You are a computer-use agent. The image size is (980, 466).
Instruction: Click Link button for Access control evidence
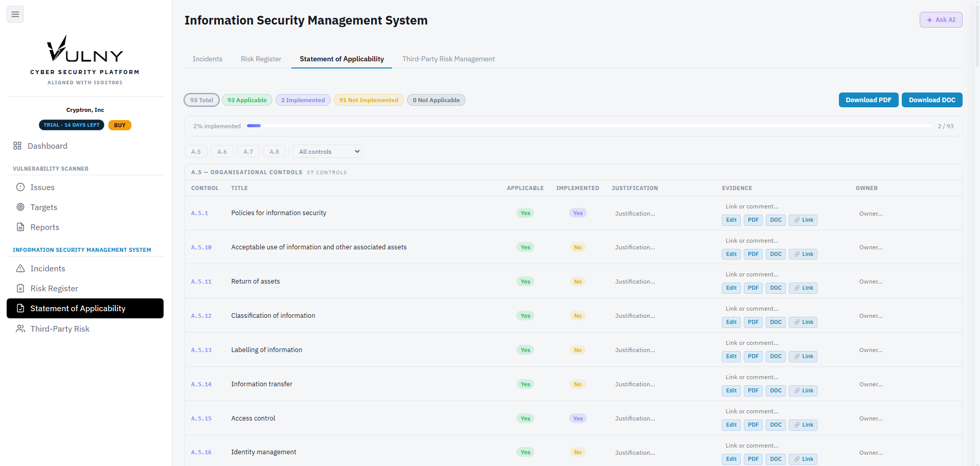(803, 425)
